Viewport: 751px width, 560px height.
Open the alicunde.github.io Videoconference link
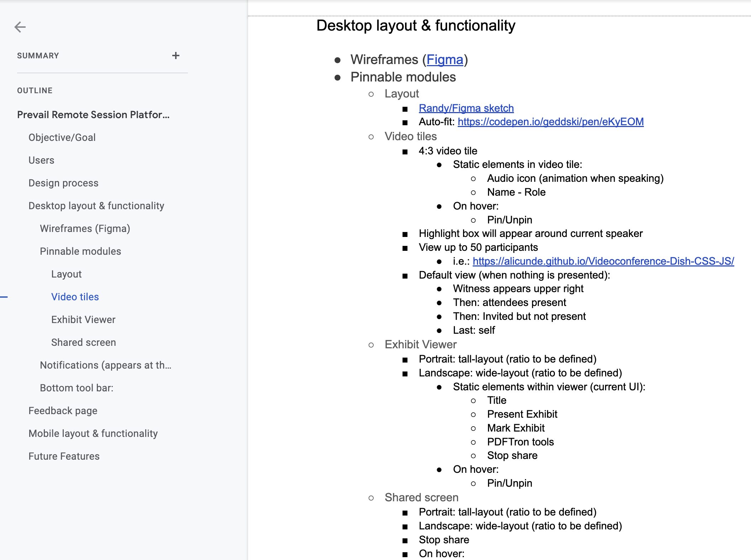(x=603, y=261)
